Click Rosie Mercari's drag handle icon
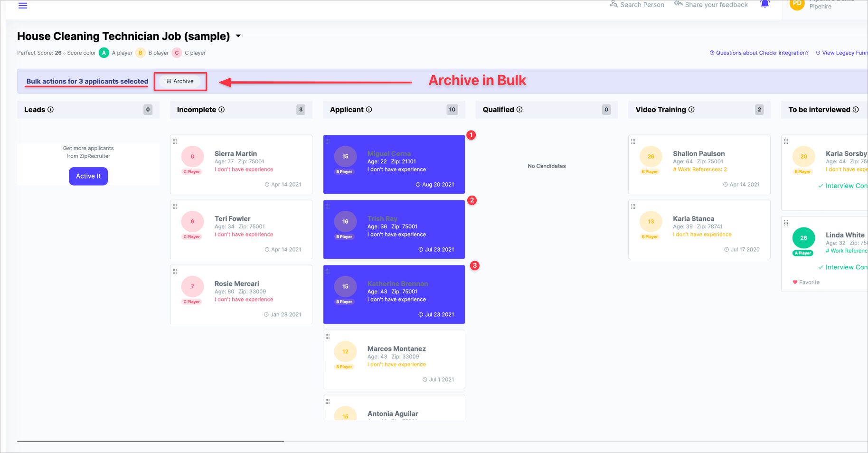 click(175, 272)
